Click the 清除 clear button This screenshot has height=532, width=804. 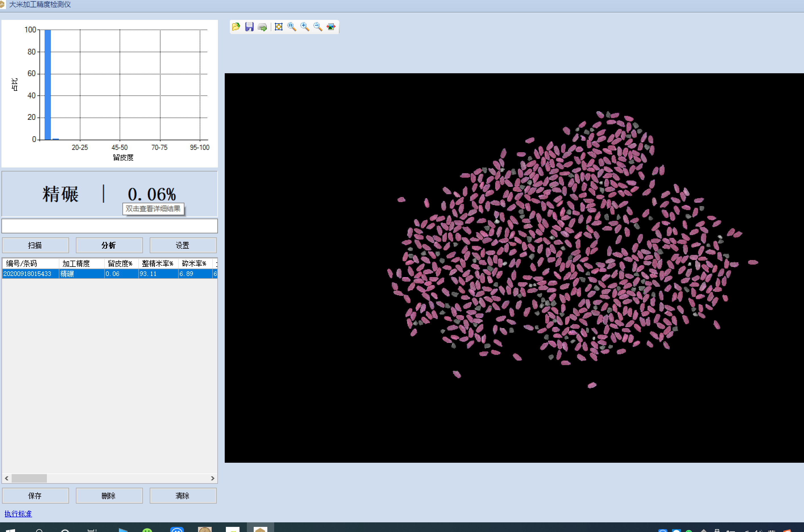(x=183, y=496)
